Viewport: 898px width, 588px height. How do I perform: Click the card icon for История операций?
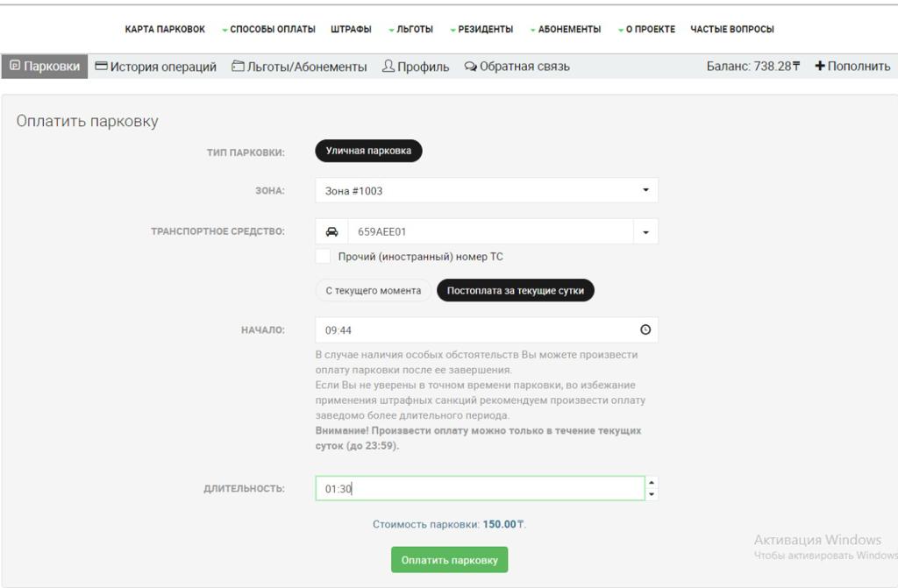pyautogui.click(x=102, y=66)
